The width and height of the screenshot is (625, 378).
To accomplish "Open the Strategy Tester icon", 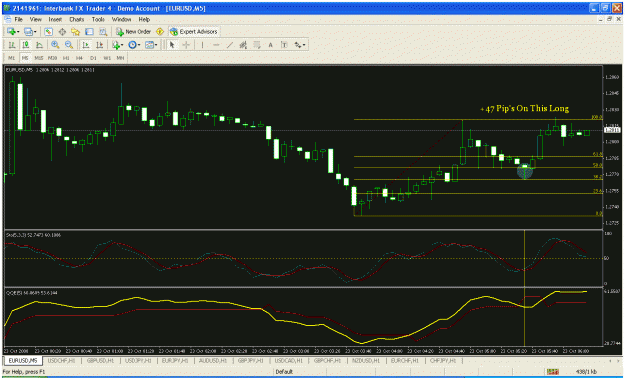I will pos(103,32).
